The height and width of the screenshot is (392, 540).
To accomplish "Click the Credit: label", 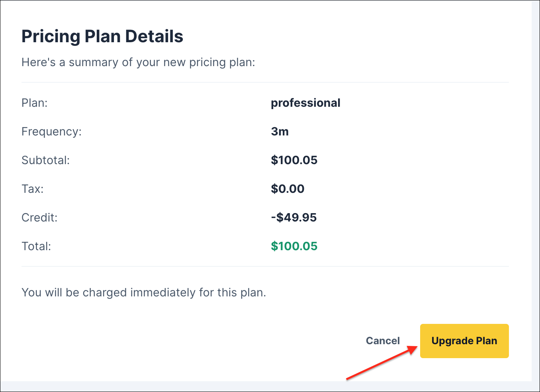I will coord(39,218).
